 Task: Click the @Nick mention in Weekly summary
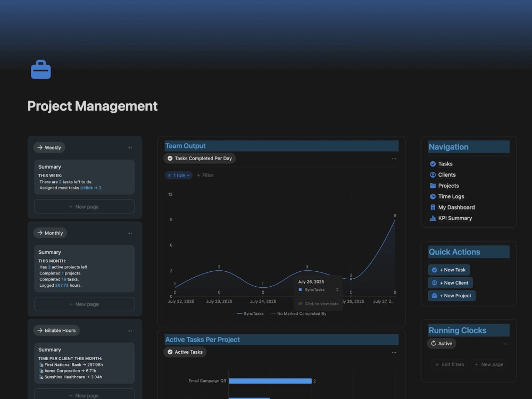(87, 188)
